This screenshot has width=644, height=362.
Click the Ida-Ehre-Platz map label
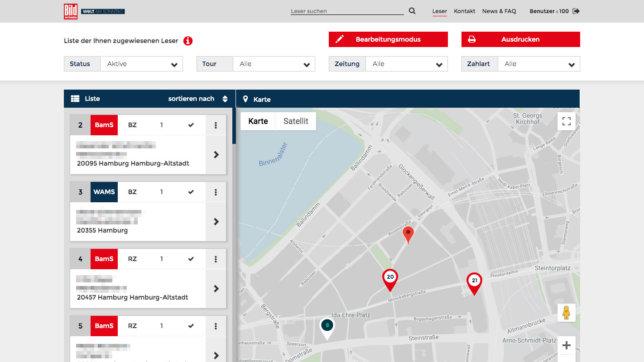pos(351,315)
